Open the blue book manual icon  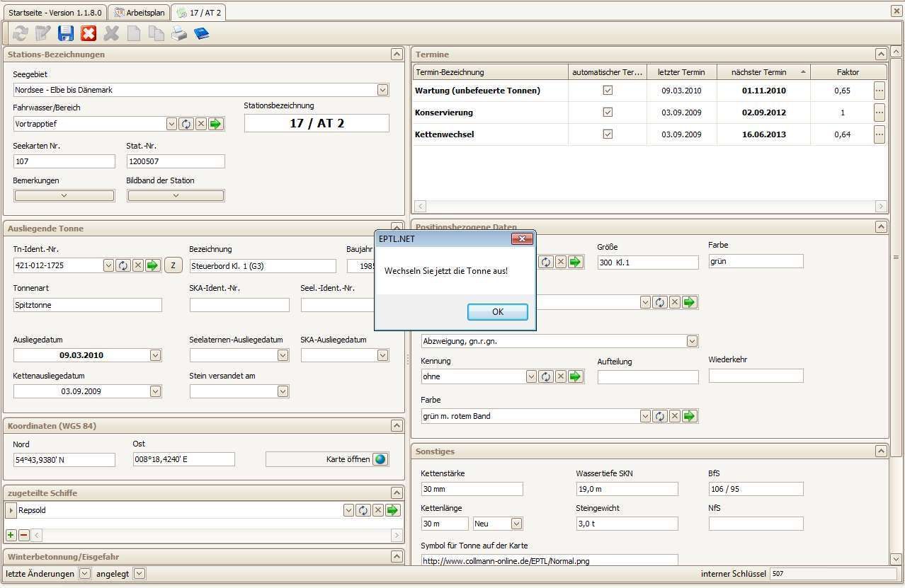click(202, 33)
